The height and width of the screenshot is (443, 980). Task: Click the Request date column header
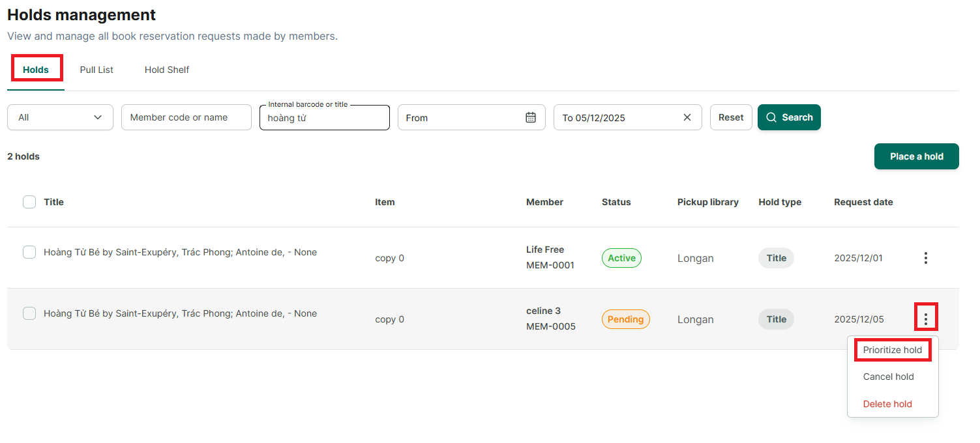(863, 202)
